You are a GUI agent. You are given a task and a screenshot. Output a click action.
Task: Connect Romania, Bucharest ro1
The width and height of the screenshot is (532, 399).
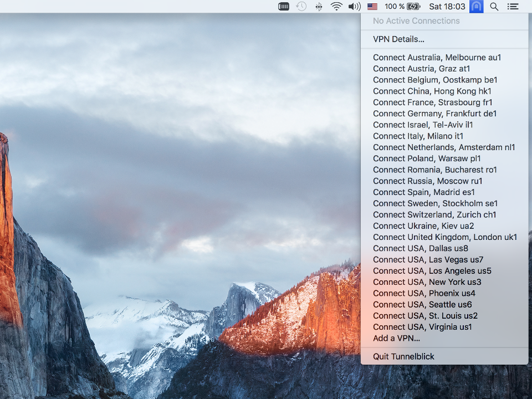[x=444, y=170]
